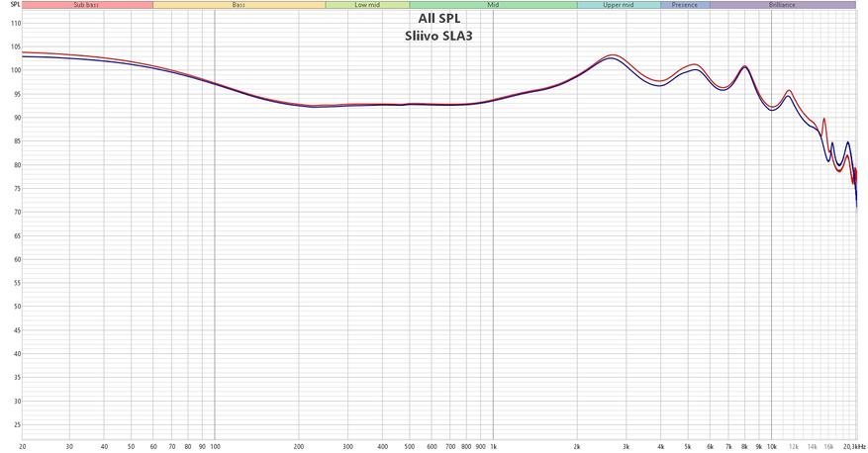Screen dimensions: 868x453
Task: Click the 300 frequency axis label
Action: pos(347,446)
